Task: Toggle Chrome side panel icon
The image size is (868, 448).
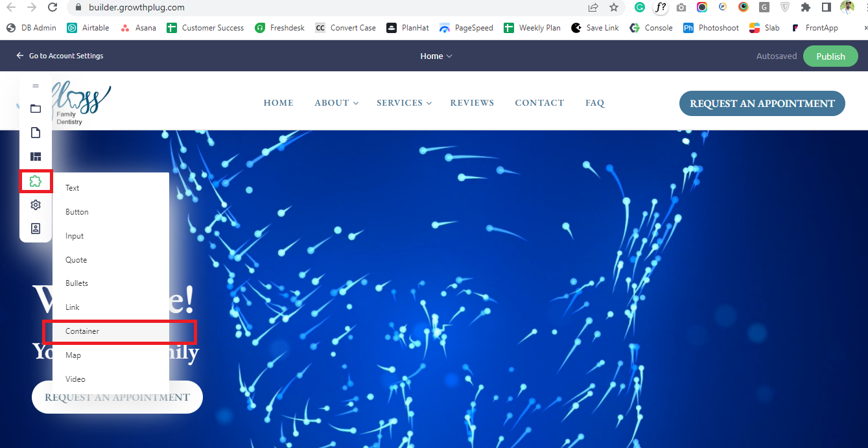Action: click(827, 8)
